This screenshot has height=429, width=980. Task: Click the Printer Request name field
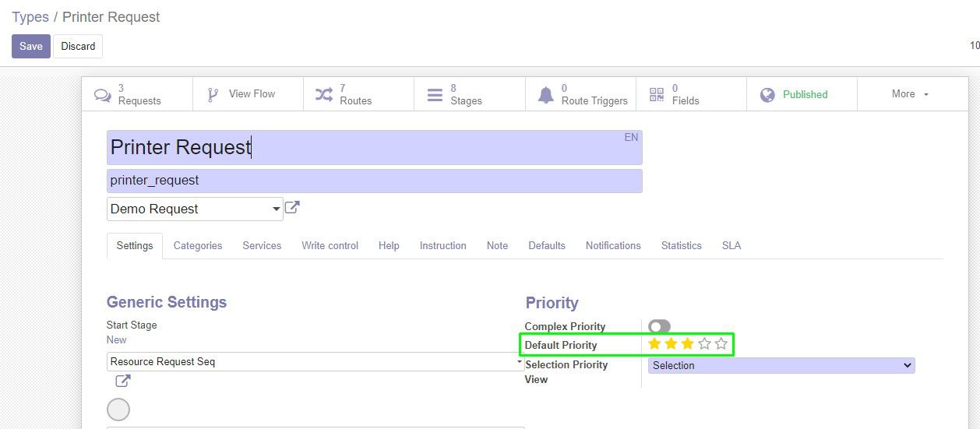374,147
